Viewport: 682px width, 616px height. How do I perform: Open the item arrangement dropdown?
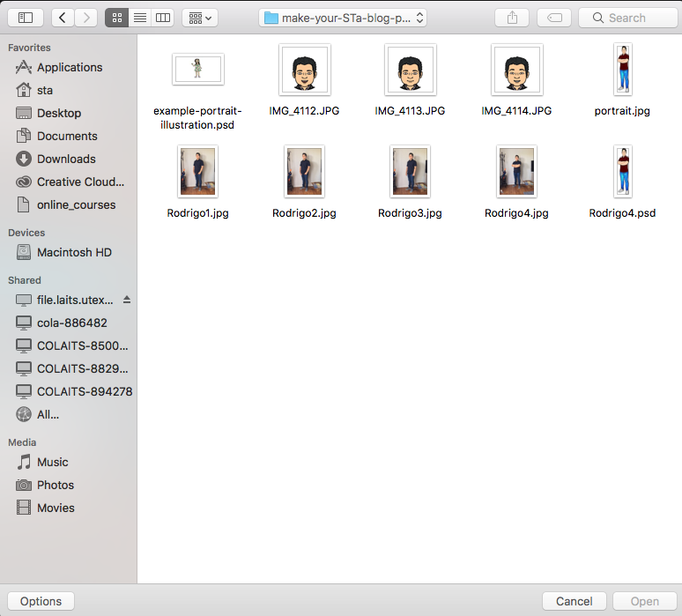pos(200,18)
